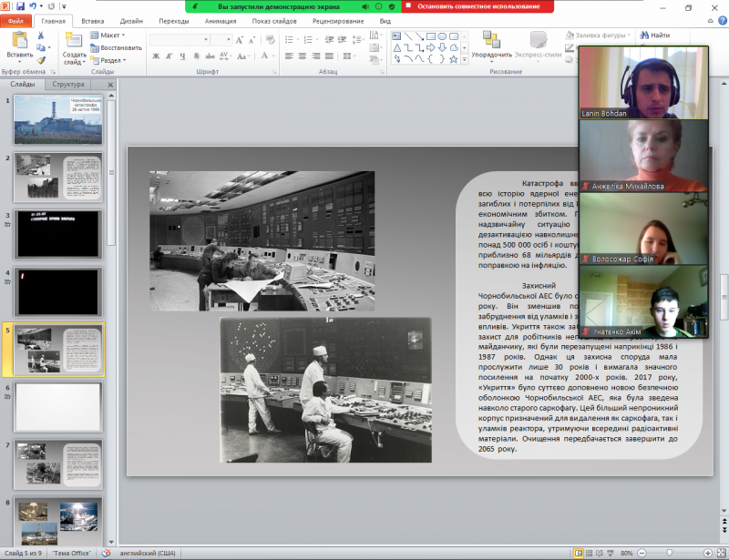Open the font name dropdown

206,39
